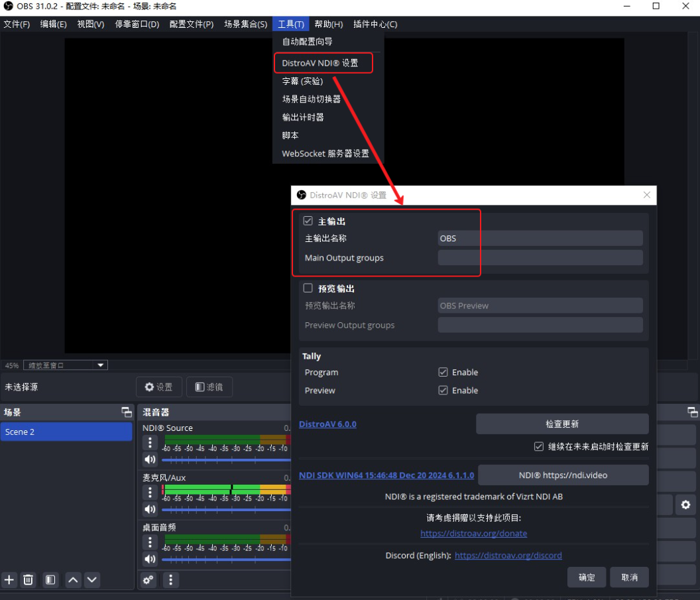This screenshot has width=700, height=600.
Task: Click the NDI® https://ndi.video button
Action: pos(563,475)
